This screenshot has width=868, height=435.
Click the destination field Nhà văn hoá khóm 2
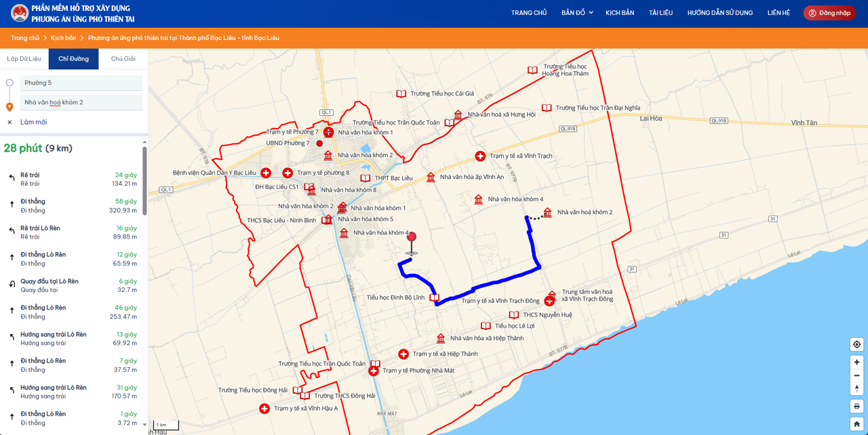pos(81,102)
